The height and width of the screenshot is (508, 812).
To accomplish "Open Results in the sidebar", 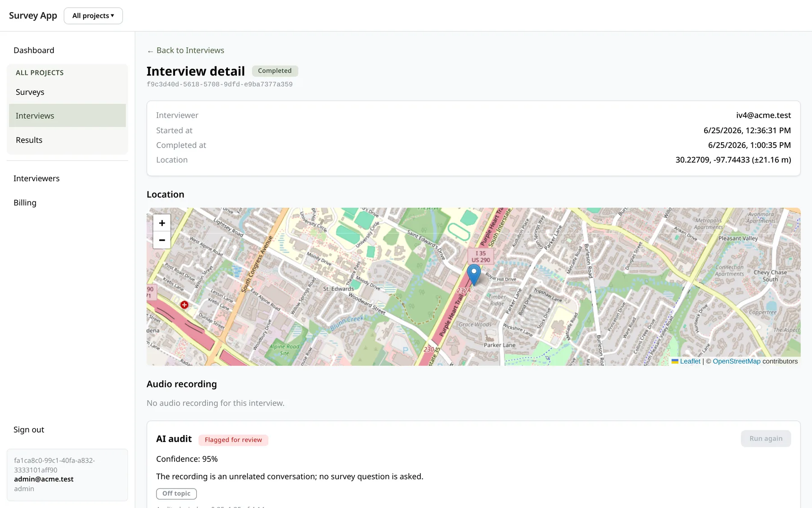I will point(67,140).
